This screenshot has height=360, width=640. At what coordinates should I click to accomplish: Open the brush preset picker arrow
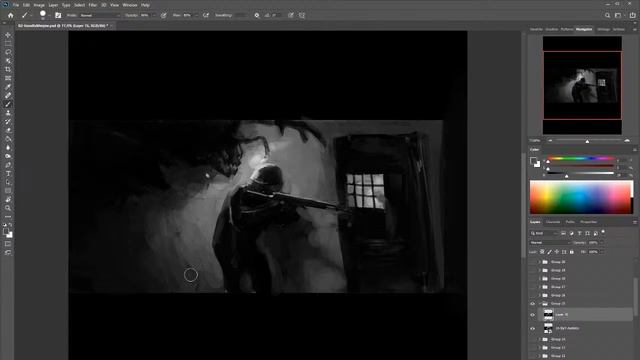49,16
